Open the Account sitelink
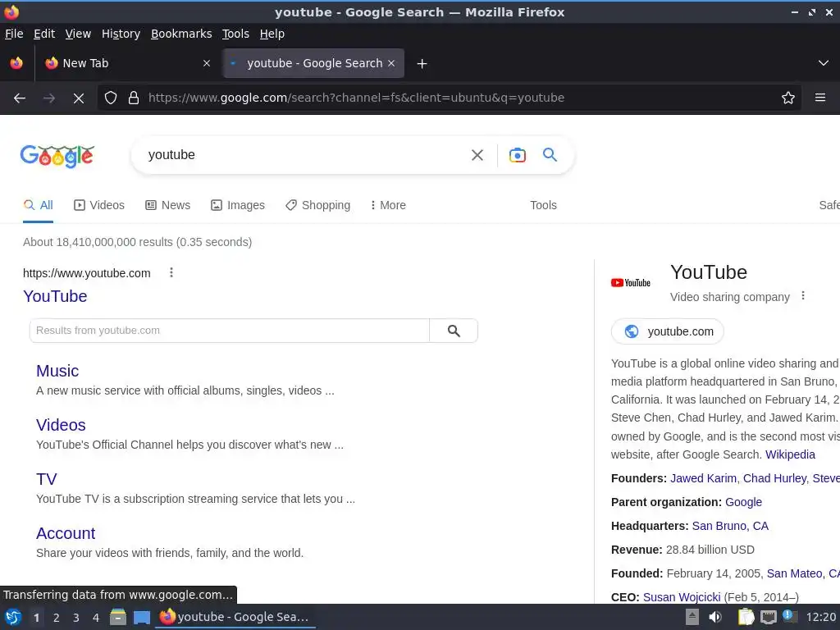This screenshot has height=630, width=840. (66, 533)
